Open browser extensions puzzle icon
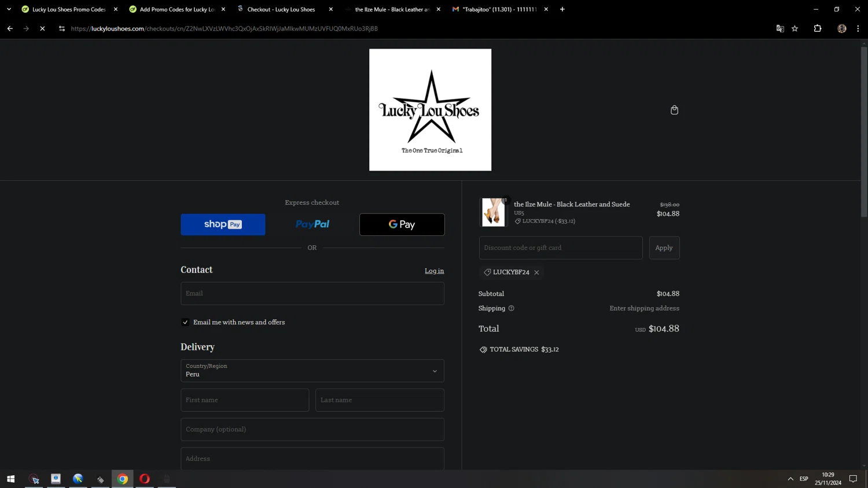 click(818, 28)
